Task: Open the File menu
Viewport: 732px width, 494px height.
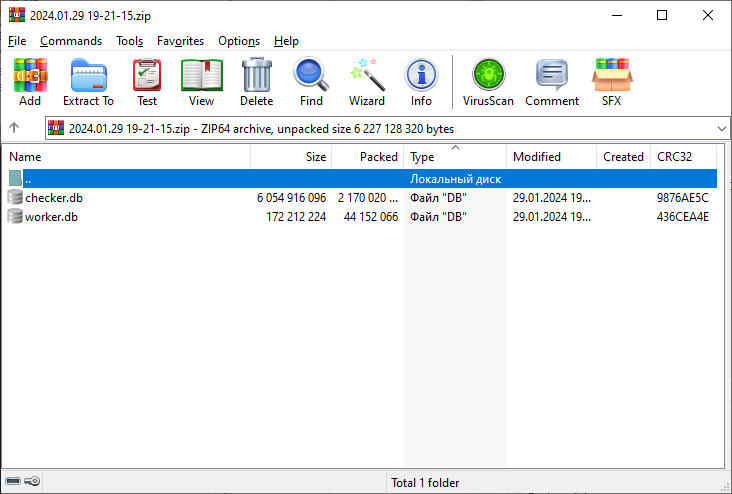Action: 17,41
